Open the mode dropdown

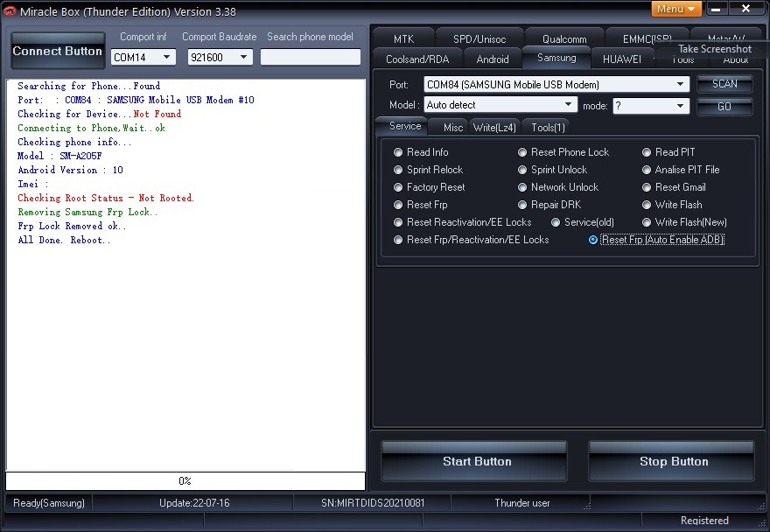651,106
